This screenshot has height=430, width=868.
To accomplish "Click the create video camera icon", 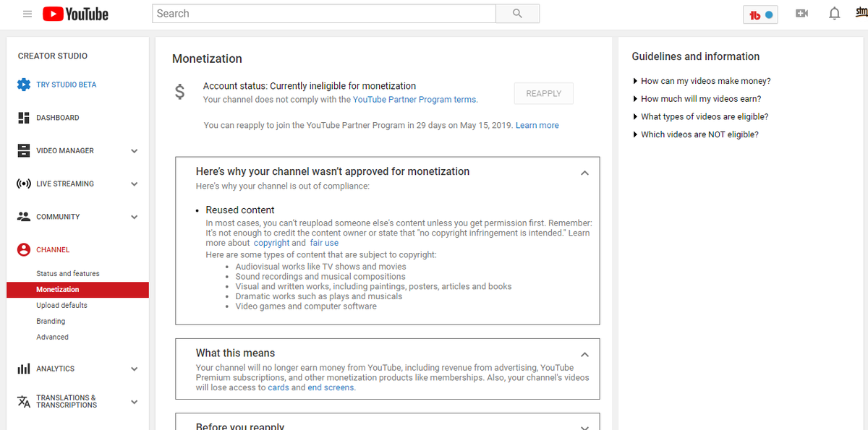I will click(x=801, y=14).
